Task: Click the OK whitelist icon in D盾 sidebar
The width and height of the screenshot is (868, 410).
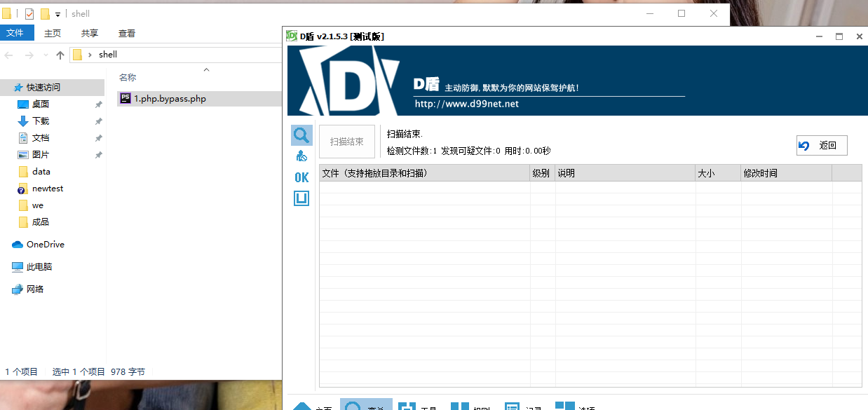Action: [301, 177]
